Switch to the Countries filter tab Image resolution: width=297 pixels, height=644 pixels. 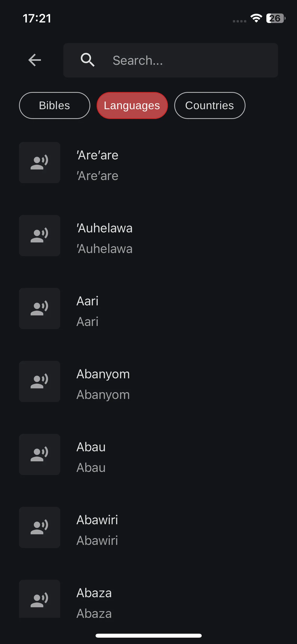pos(210,105)
